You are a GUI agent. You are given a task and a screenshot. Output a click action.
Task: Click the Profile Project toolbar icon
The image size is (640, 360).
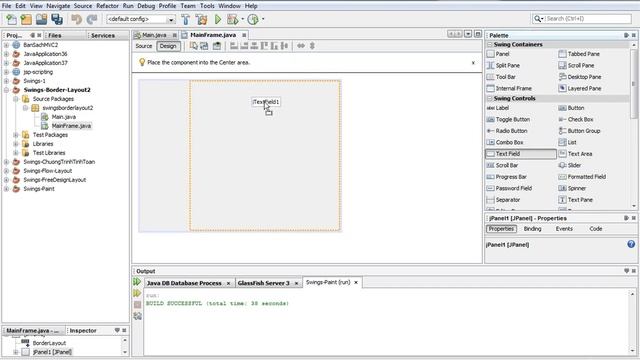tap(253, 19)
